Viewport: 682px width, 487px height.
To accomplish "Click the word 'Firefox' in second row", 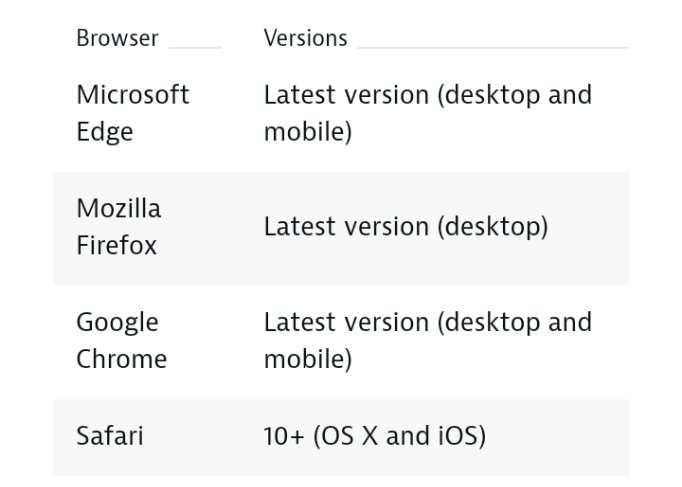I will click(117, 246).
